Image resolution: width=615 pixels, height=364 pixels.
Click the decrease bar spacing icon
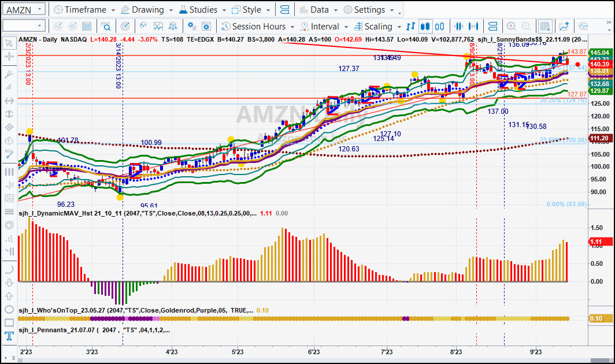(458, 26)
